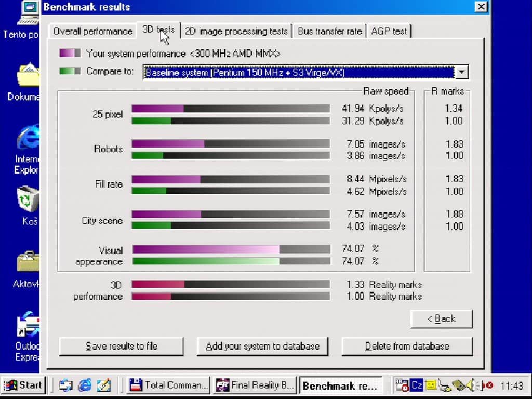Click the 8.44 Mpixels/s value
This screenshot has width=532, height=399.
pyautogui.click(x=377, y=179)
